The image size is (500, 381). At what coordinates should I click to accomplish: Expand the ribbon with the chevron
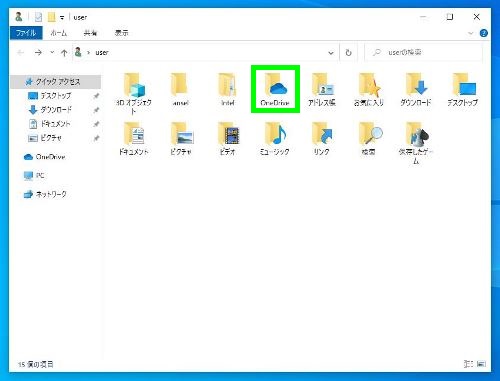[470, 33]
